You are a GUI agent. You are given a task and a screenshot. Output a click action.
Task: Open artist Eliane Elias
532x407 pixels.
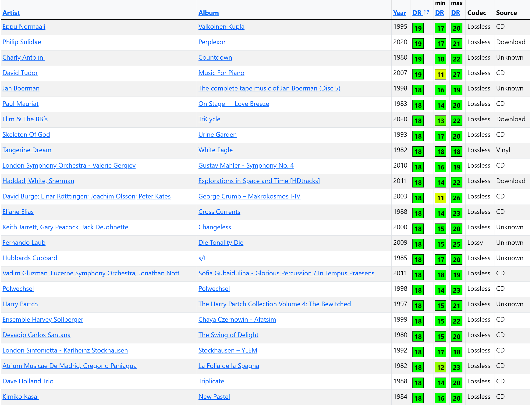pyautogui.click(x=18, y=212)
